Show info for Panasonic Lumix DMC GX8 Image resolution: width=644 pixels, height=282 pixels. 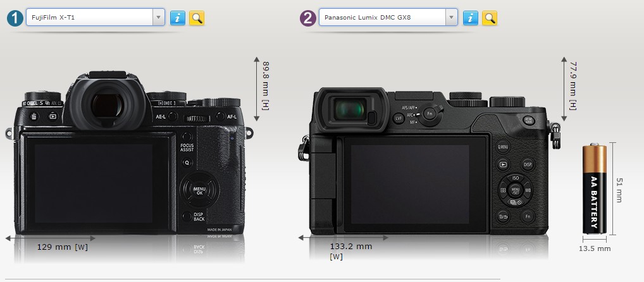(470, 18)
